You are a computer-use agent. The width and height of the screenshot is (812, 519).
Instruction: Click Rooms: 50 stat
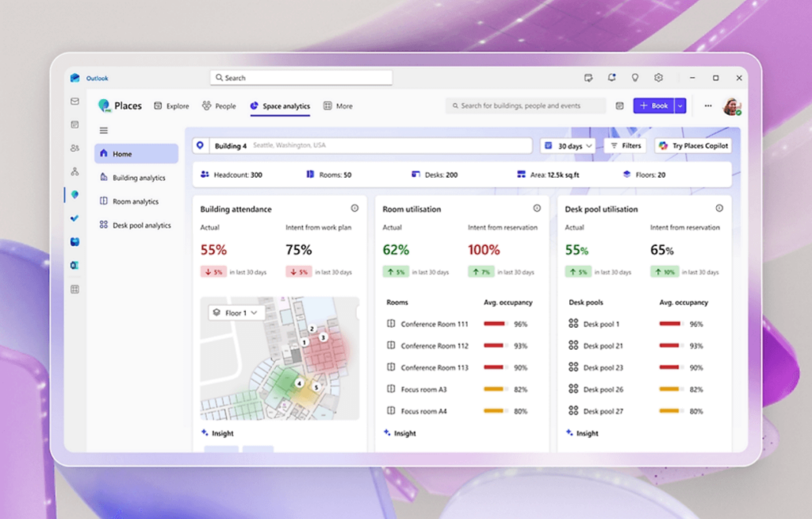click(329, 175)
